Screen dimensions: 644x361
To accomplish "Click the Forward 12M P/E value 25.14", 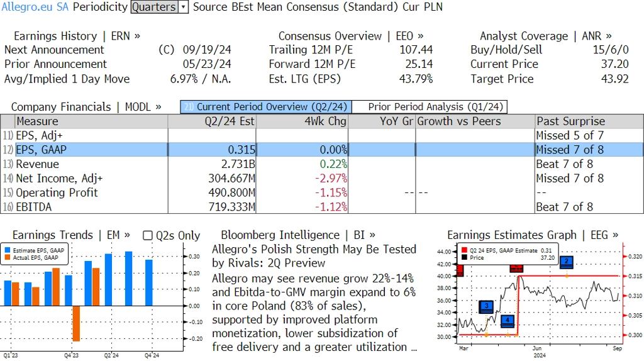I will [x=419, y=65].
